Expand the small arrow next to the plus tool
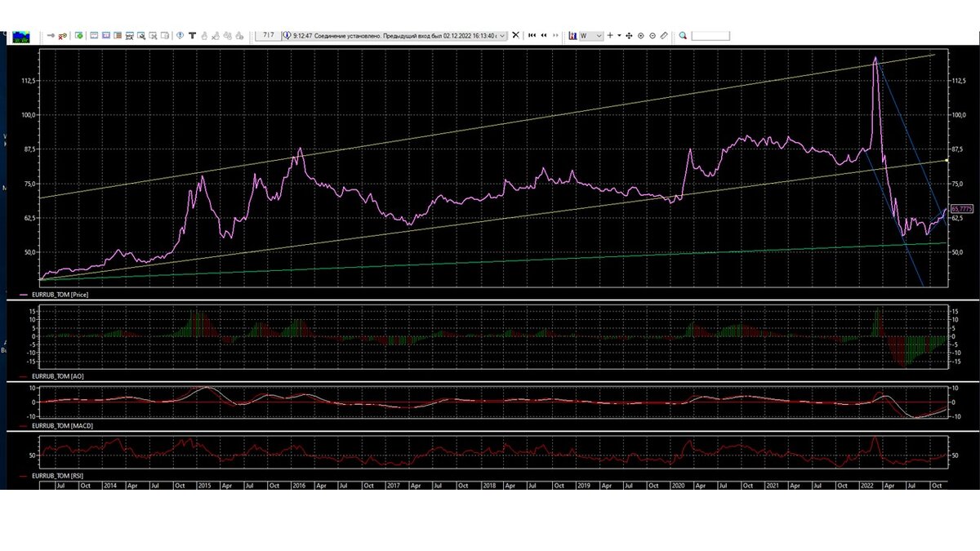This screenshot has width=980, height=551. (x=619, y=35)
